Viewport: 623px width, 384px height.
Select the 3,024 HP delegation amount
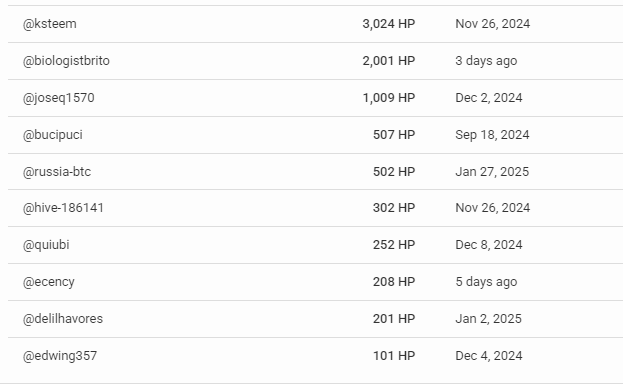pos(389,24)
